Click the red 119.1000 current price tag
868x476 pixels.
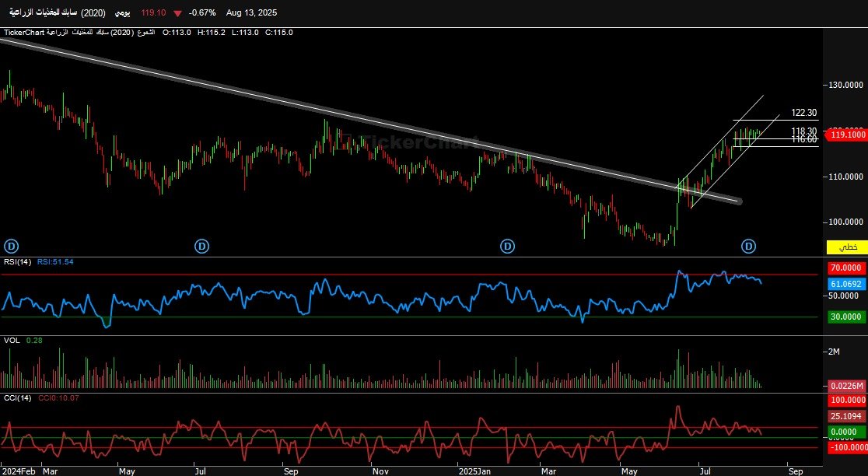tap(847, 135)
